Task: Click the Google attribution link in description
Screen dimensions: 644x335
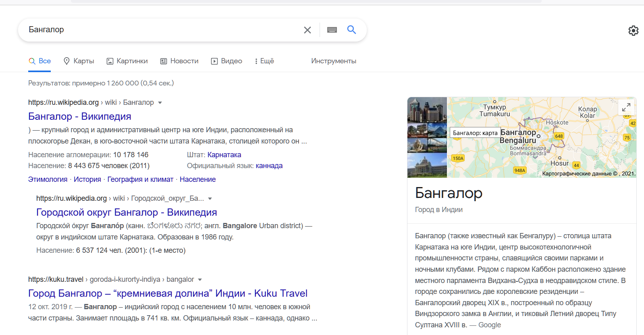Action: pos(489,325)
